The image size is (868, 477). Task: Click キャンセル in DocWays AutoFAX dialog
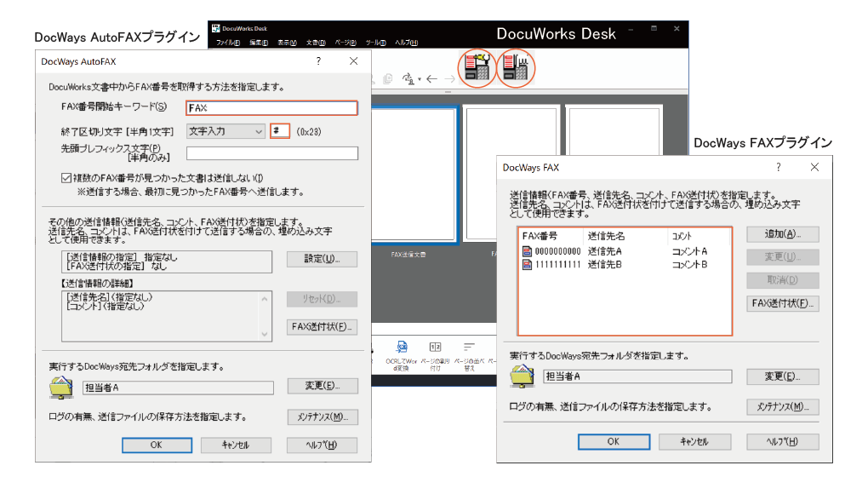pos(236,445)
